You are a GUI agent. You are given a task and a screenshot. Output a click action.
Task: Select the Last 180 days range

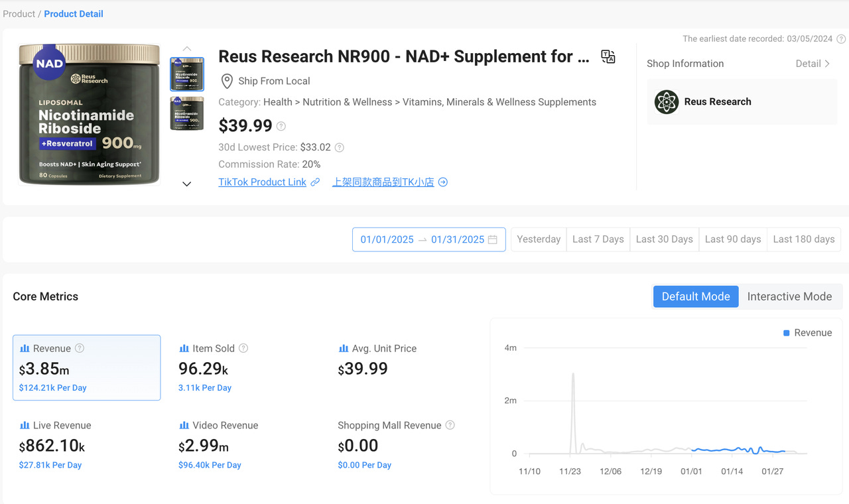click(804, 239)
